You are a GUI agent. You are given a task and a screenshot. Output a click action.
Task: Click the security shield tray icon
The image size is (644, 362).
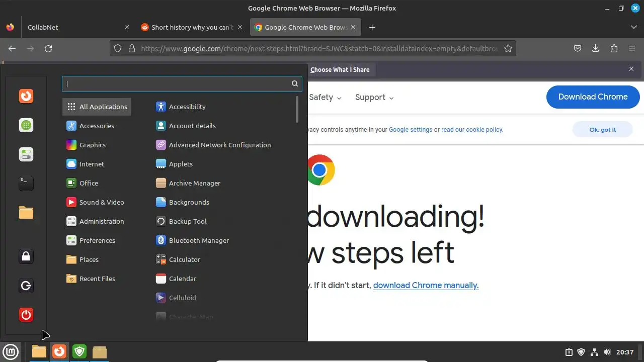[x=581, y=352]
